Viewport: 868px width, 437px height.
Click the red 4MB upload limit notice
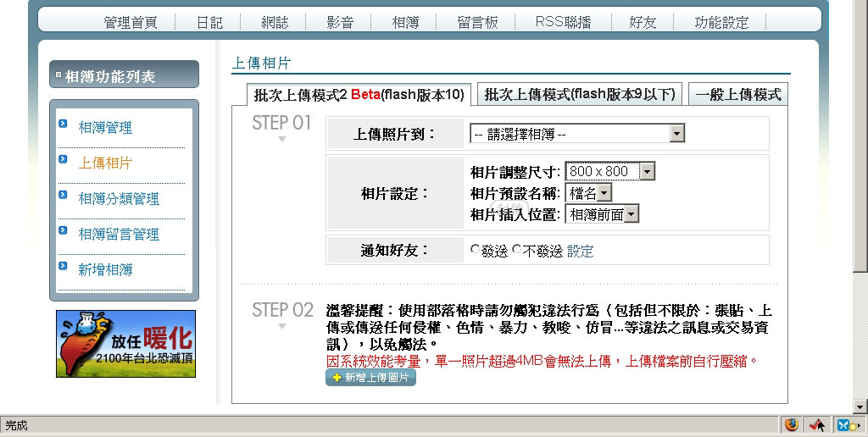[x=542, y=362]
